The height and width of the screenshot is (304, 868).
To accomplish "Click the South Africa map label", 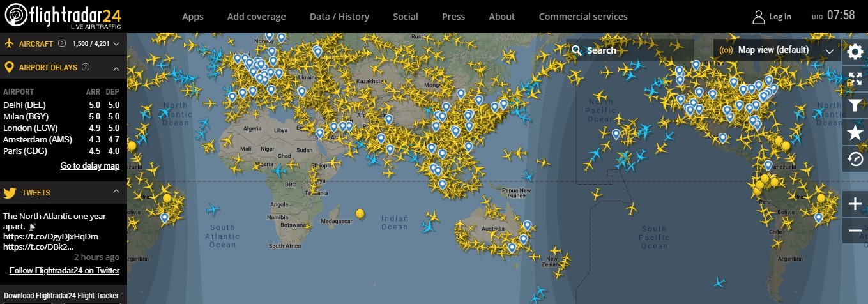I will (x=285, y=246).
